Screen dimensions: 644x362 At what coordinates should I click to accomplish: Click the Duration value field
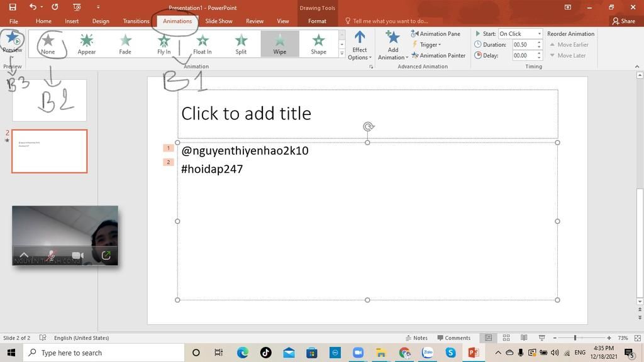click(524, 45)
